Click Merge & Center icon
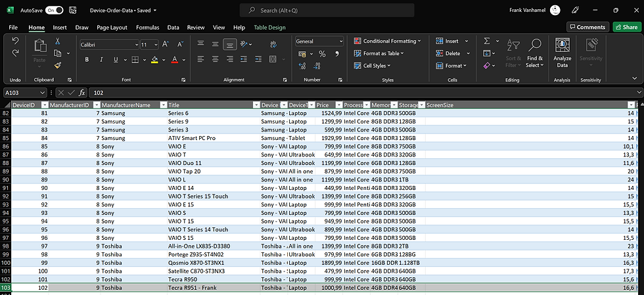This screenshot has width=644, height=295. (x=272, y=59)
